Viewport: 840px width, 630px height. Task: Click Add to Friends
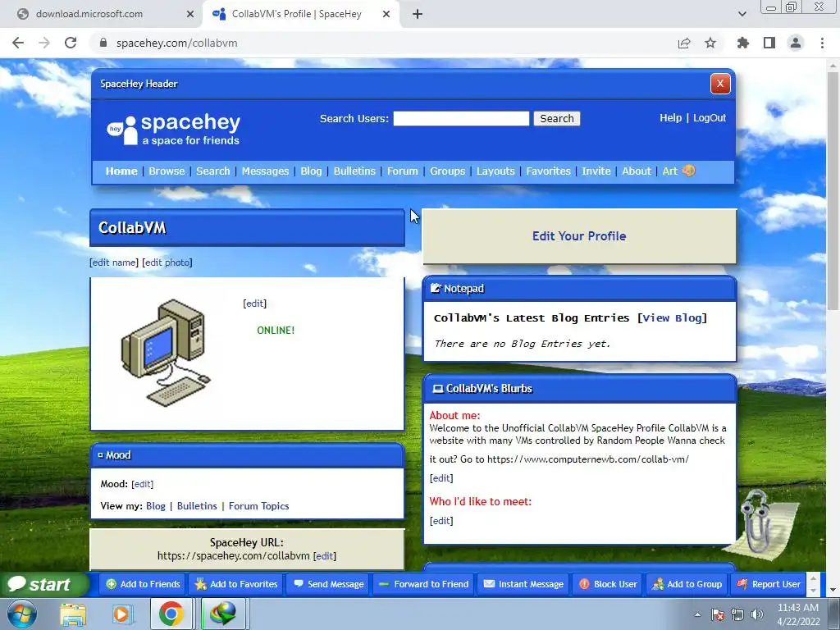click(x=143, y=584)
